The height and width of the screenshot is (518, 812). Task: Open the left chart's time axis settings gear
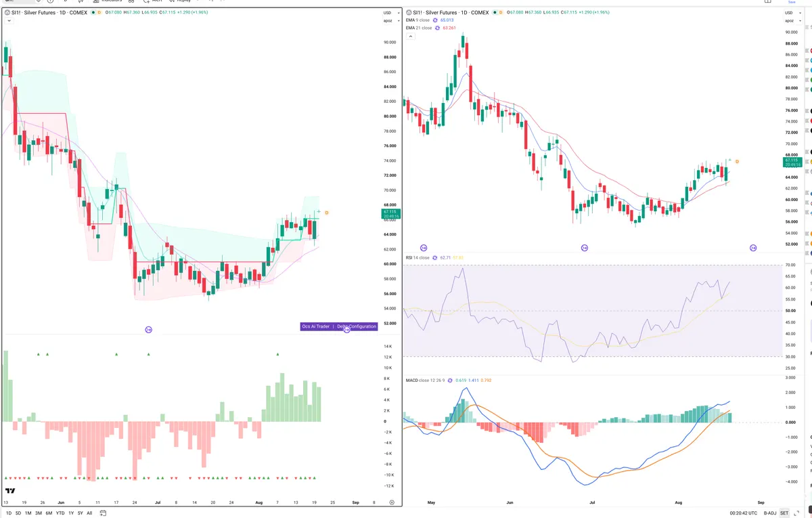pos(392,502)
